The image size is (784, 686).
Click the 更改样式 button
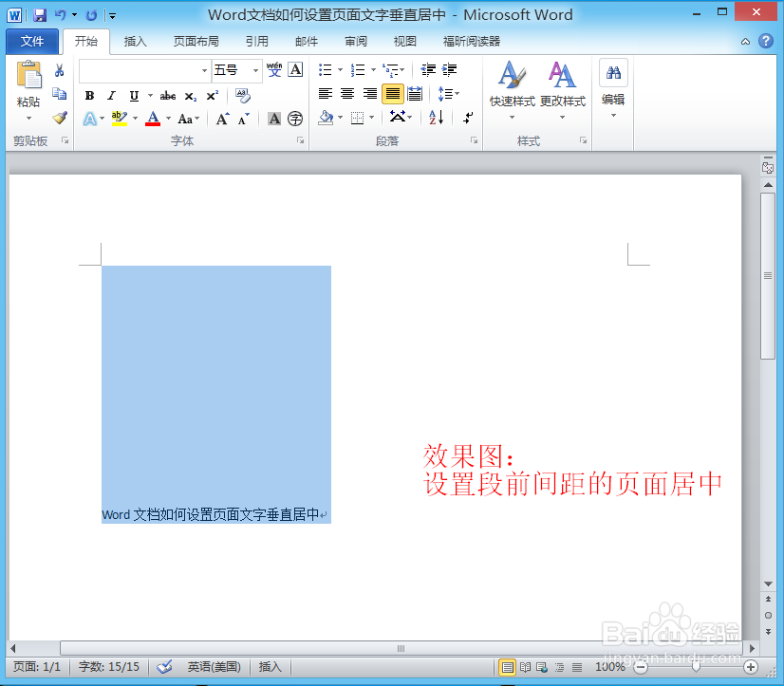(x=561, y=90)
